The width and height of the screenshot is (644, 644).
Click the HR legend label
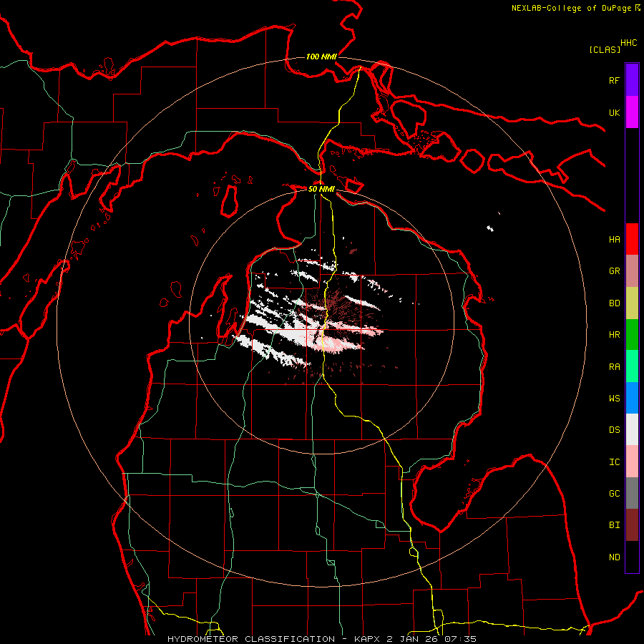point(614,335)
